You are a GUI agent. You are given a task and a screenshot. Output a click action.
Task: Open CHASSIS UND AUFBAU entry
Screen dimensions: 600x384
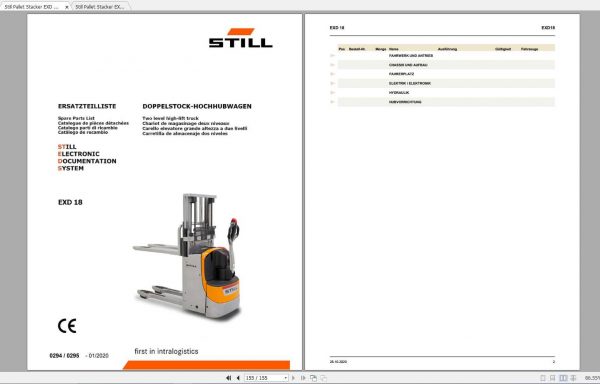click(408, 65)
